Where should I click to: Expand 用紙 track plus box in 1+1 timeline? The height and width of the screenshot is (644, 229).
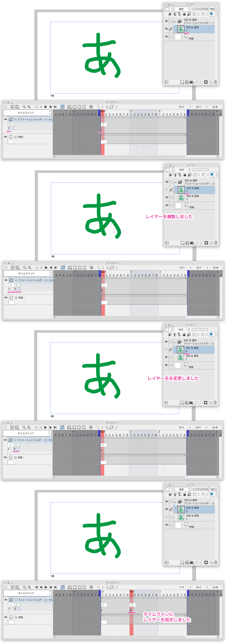coord(16,617)
